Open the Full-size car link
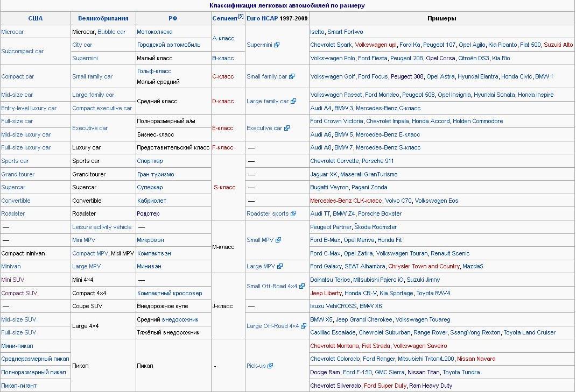Screen dimensions: 576x392 click(x=17, y=121)
